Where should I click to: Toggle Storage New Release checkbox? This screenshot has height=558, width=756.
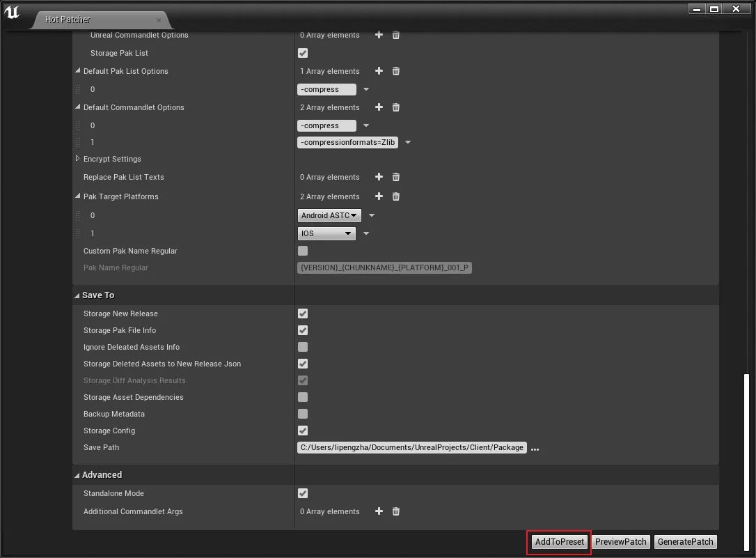point(303,313)
